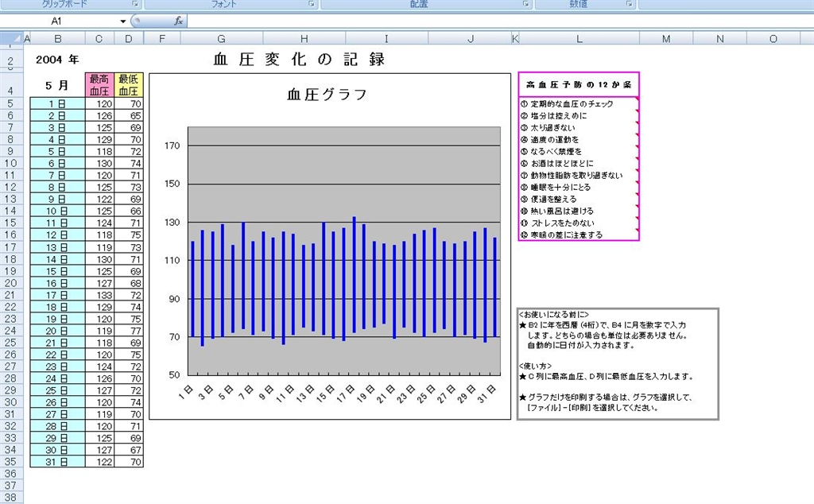Screen dimensions: 814x504
Task: Click the first blue bar for 1日
Action: 192,289
